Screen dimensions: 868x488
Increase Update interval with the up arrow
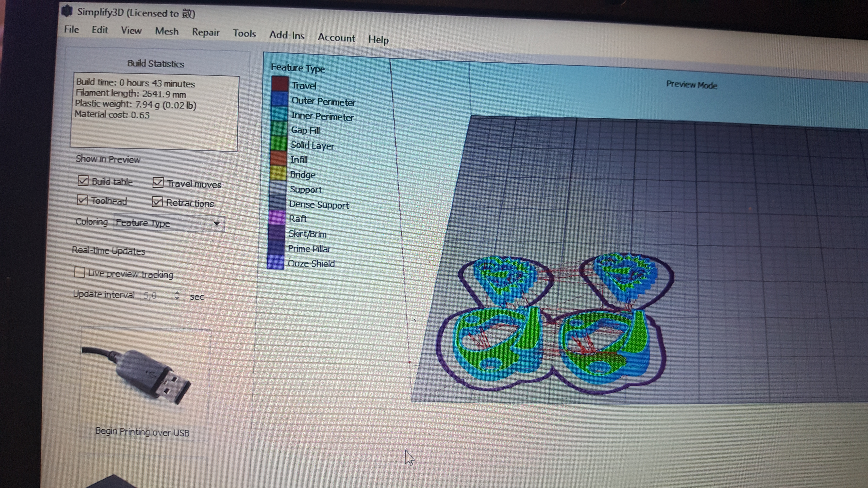tap(177, 293)
